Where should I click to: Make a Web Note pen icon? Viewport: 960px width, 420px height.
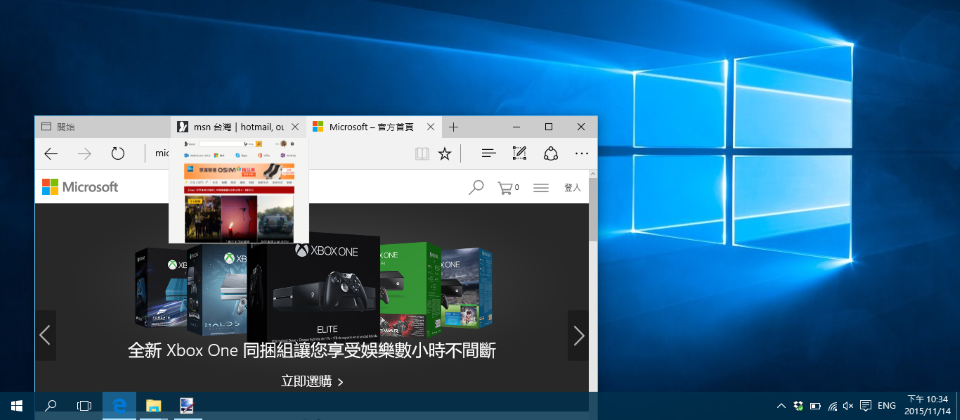pyautogui.click(x=520, y=154)
